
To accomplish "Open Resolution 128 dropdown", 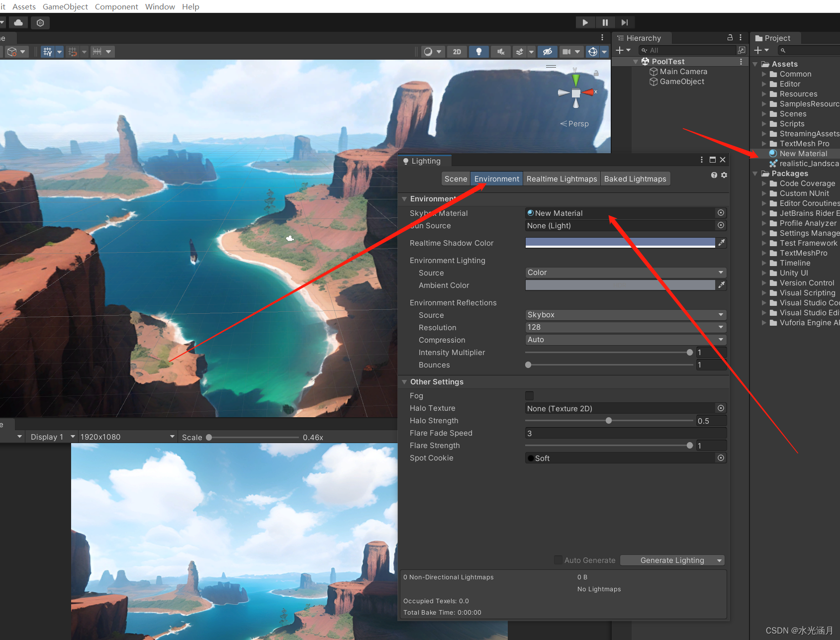I will (x=626, y=327).
